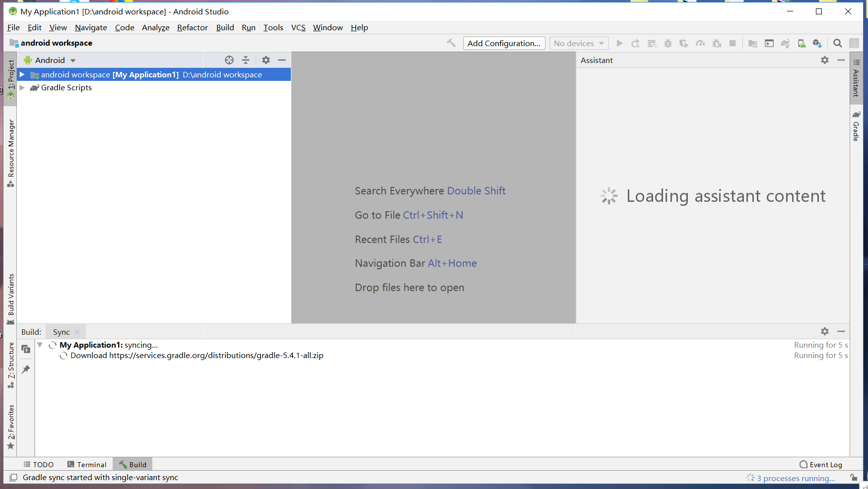Expand the Gradle Scripts node
The image size is (868, 489).
click(22, 87)
